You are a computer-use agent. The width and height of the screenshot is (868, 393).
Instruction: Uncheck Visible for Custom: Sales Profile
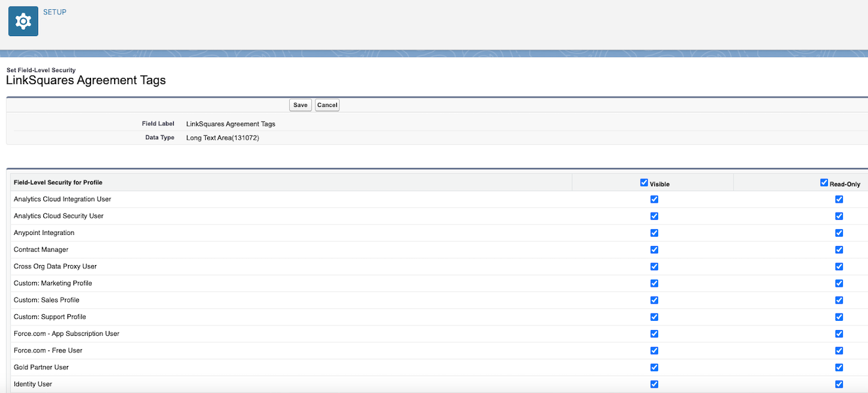click(654, 300)
